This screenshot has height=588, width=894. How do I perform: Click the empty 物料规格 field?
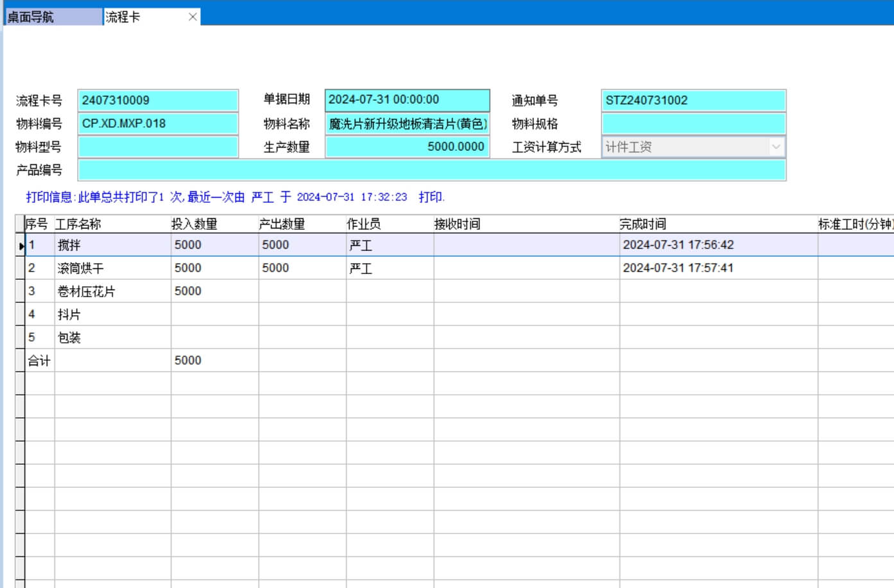(693, 123)
